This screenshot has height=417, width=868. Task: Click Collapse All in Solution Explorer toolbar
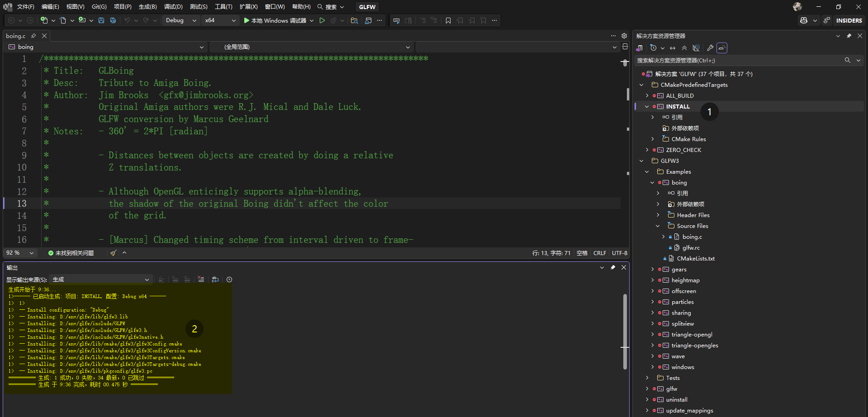[684, 48]
